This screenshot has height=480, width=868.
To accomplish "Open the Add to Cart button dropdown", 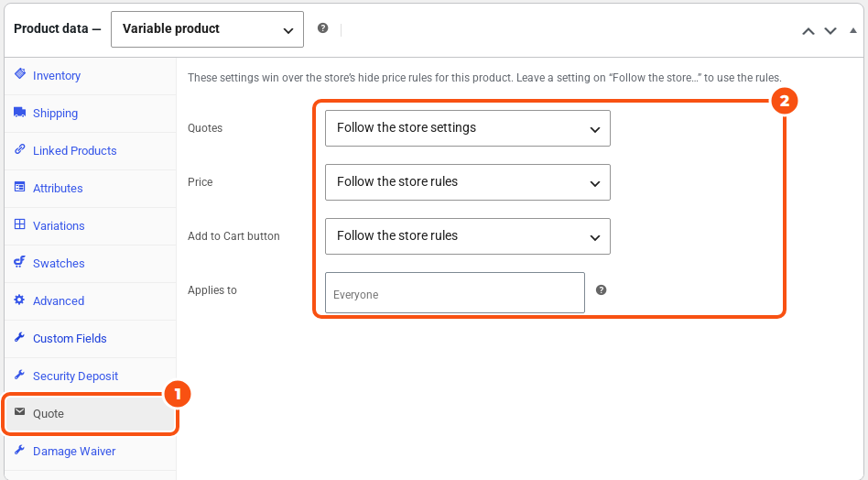I will (468, 236).
